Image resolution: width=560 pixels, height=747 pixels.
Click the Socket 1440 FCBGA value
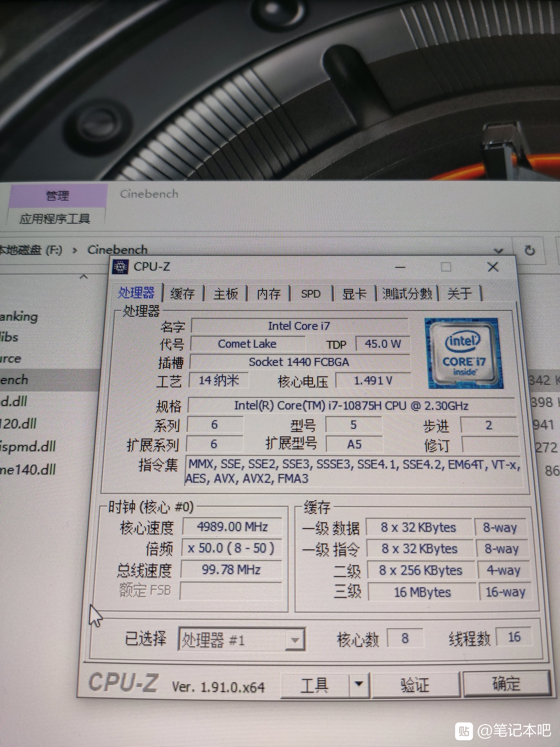pos(299,362)
